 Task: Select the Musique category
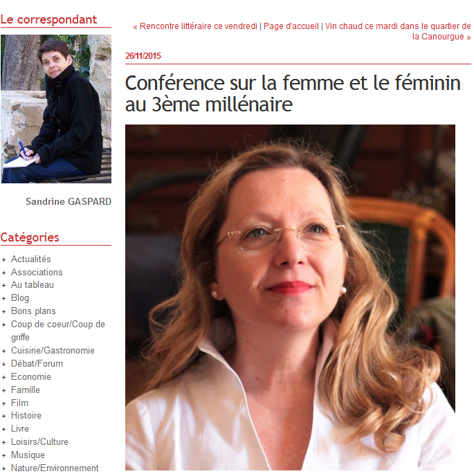point(28,455)
